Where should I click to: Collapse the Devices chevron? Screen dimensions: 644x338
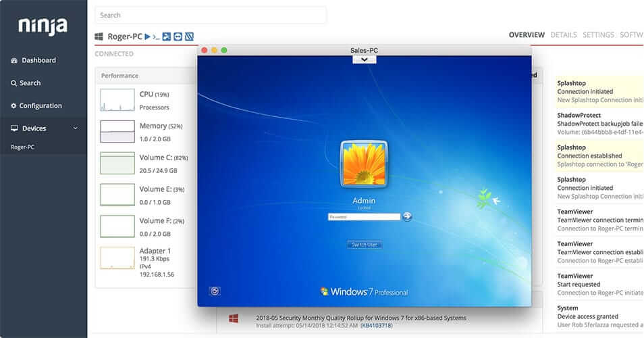pos(75,128)
